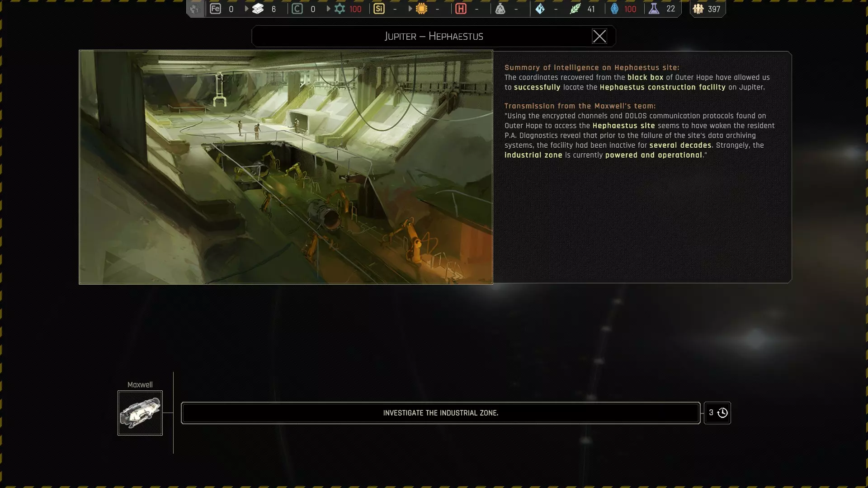Select the Maxwell ship thumbnail
The width and height of the screenshot is (868, 488).
[x=140, y=413]
